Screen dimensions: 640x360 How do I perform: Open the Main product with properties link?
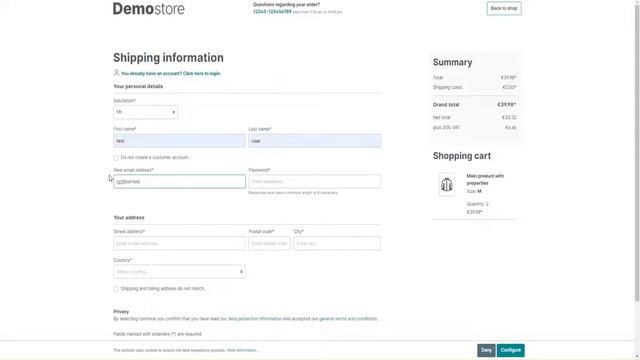point(485,180)
